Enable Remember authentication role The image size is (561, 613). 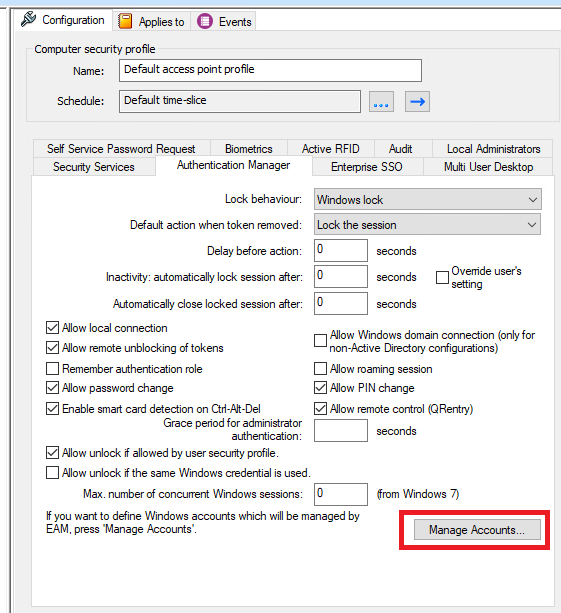point(52,369)
